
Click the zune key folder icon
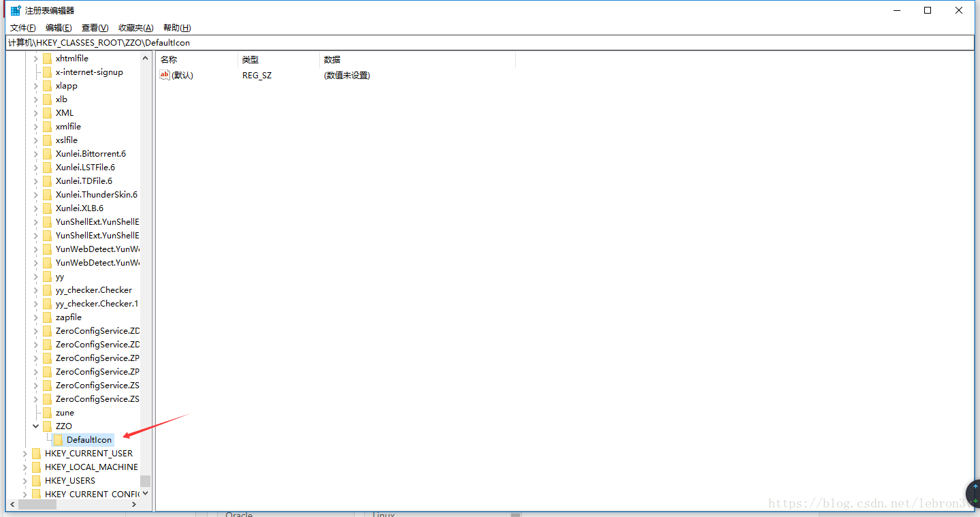pyautogui.click(x=48, y=412)
